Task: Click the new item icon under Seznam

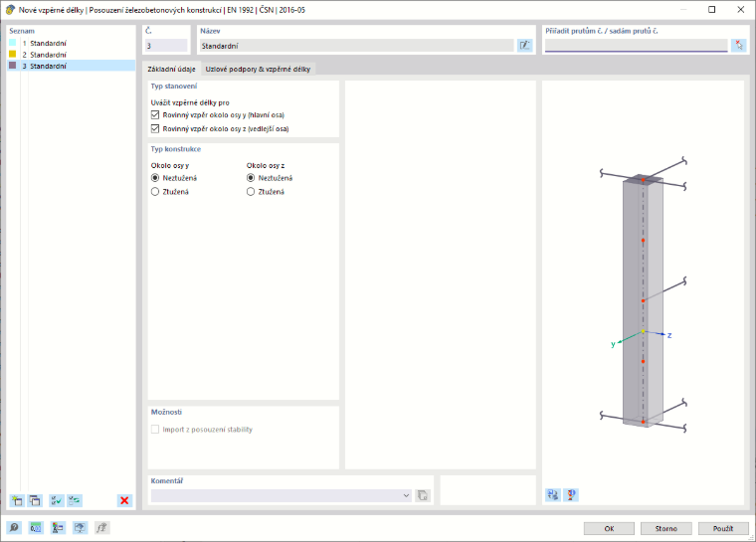Action: [17, 500]
